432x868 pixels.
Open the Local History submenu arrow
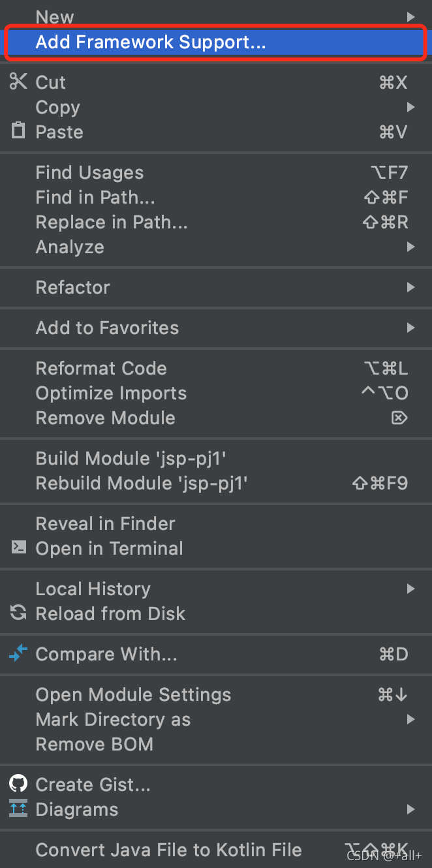click(410, 589)
